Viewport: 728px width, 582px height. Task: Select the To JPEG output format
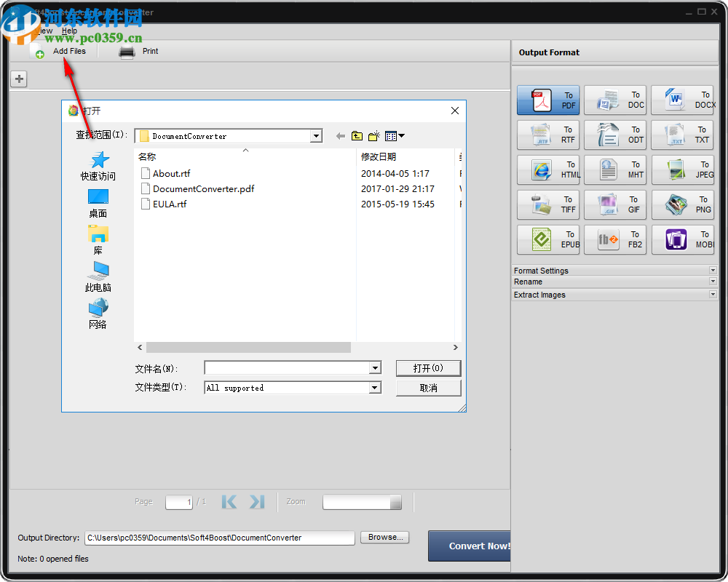pos(682,170)
